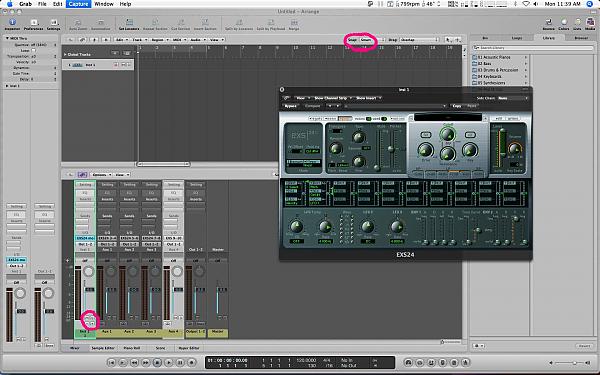Click the Pause transport button
600x375 pixels.
click(180, 362)
